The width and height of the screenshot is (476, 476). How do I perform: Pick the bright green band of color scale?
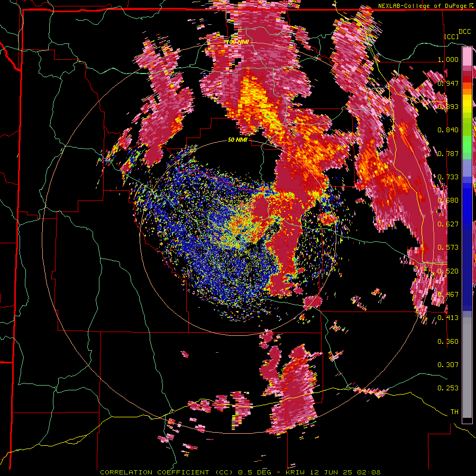467,144
